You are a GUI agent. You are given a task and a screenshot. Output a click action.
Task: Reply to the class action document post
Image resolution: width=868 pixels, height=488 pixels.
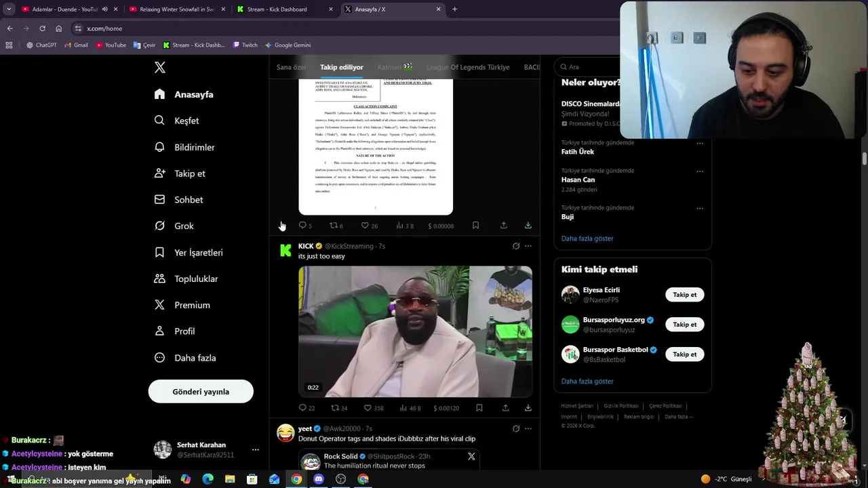305,226
